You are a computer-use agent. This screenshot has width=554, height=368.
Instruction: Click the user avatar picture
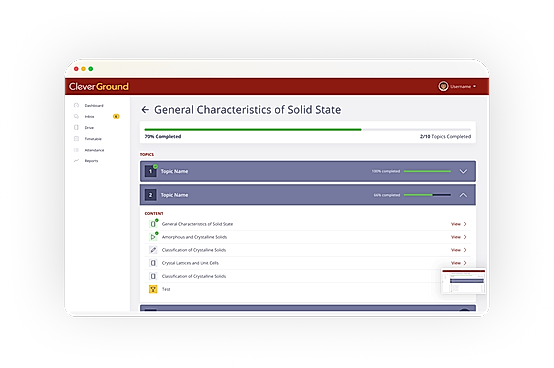[x=443, y=86]
